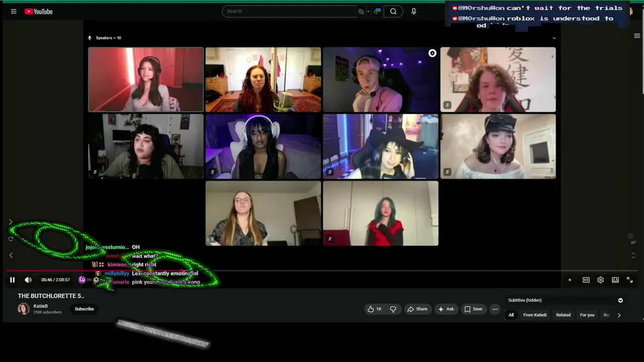Click the gear icon next to LR toggle

(x=96, y=280)
